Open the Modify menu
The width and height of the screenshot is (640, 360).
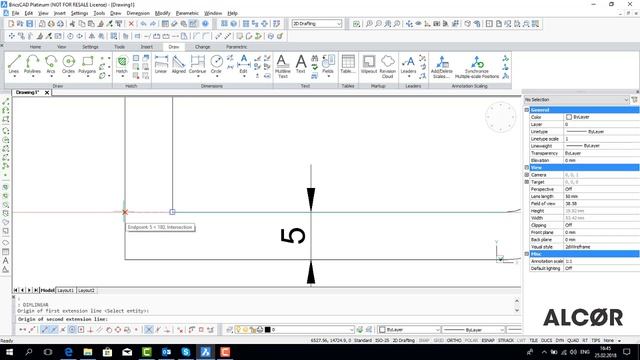coord(162,13)
